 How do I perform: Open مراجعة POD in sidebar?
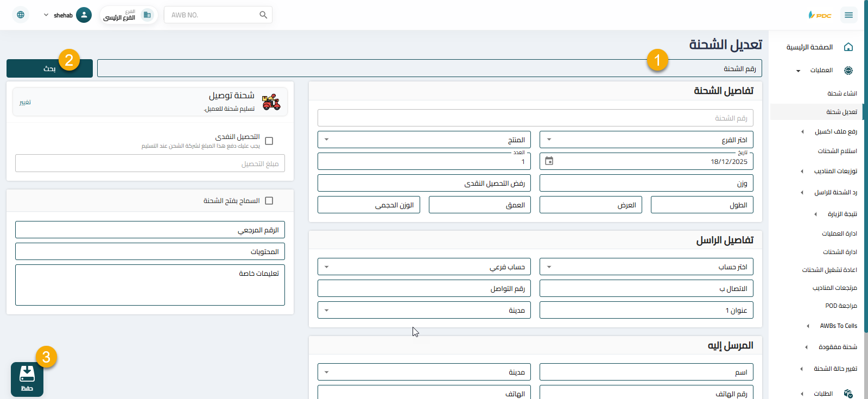(x=841, y=306)
